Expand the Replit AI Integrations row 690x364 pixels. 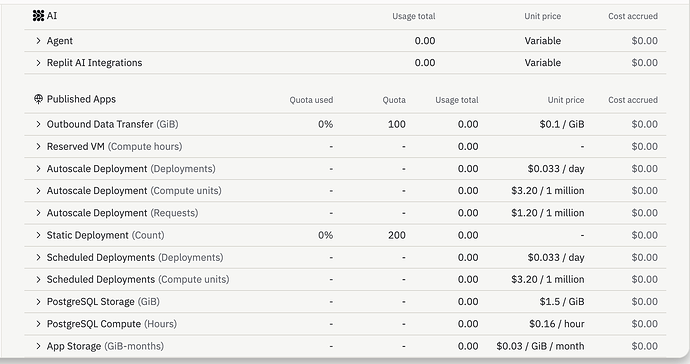pos(38,63)
